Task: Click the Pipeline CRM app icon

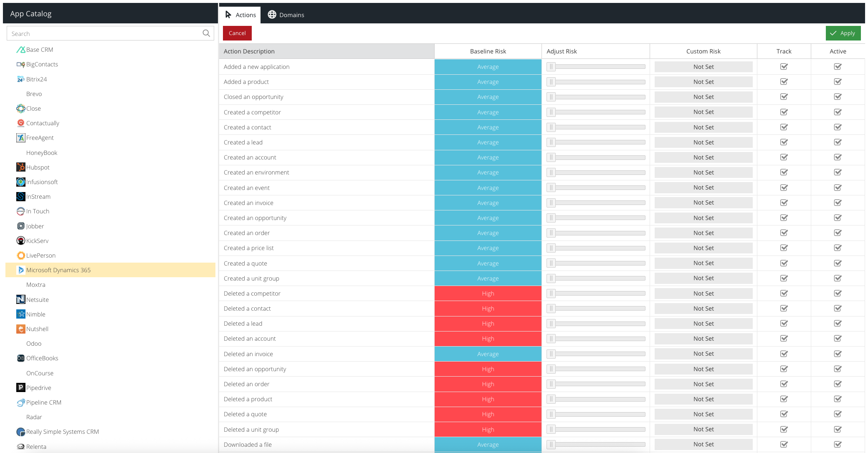Action: click(21, 402)
